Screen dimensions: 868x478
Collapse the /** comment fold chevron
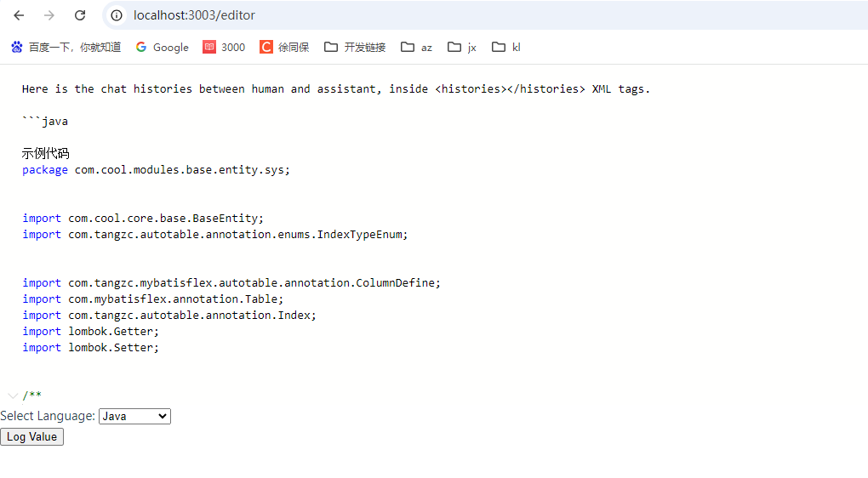coord(12,395)
